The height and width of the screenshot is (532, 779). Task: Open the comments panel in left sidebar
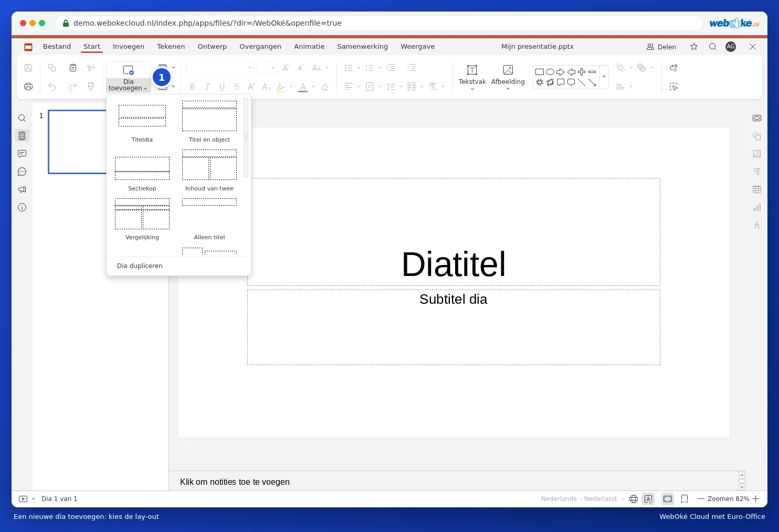(x=22, y=154)
